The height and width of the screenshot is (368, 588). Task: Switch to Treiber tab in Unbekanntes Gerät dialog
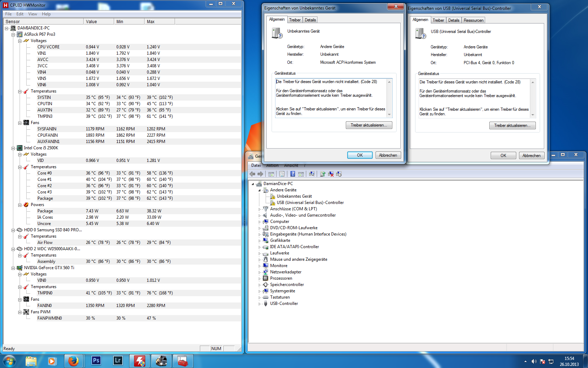(x=295, y=20)
